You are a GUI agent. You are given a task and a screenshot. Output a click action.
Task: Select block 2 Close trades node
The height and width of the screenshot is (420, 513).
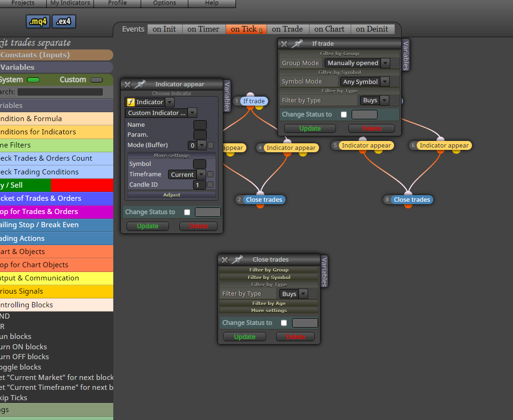(264, 200)
